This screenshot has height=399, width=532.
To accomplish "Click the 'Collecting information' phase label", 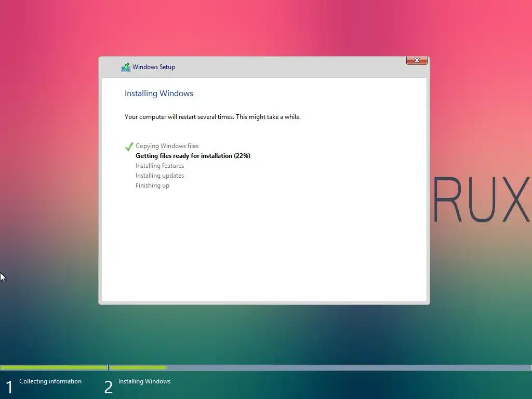I will (50, 381).
